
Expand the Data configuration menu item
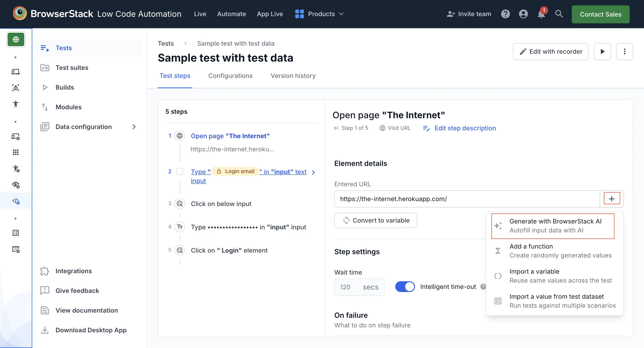[134, 127]
